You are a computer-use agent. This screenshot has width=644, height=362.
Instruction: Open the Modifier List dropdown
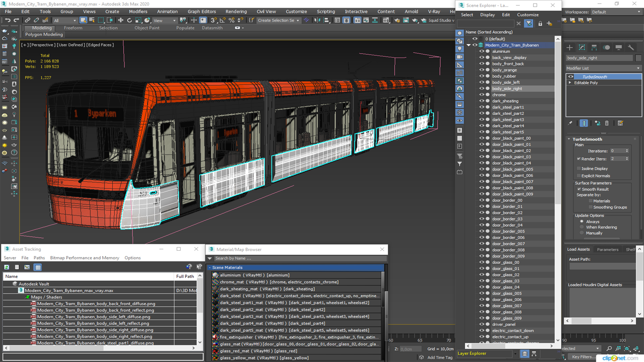(603, 68)
